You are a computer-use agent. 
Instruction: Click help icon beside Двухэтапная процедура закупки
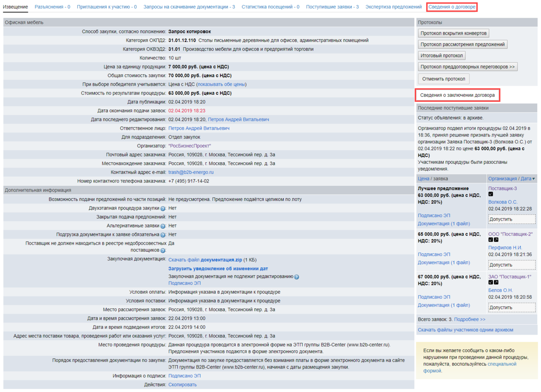163,209
